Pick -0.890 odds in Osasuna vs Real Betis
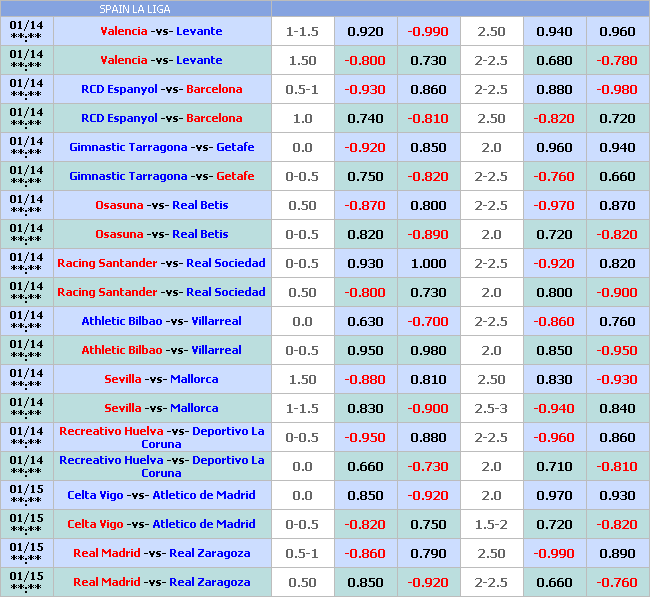 (x=428, y=234)
